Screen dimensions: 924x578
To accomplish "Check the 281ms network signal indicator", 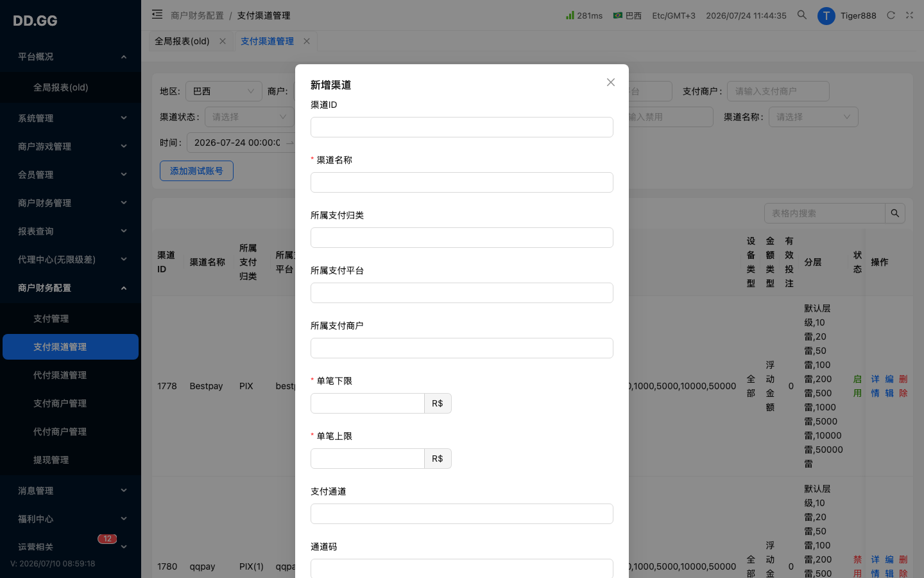I will [x=584, y=15].
